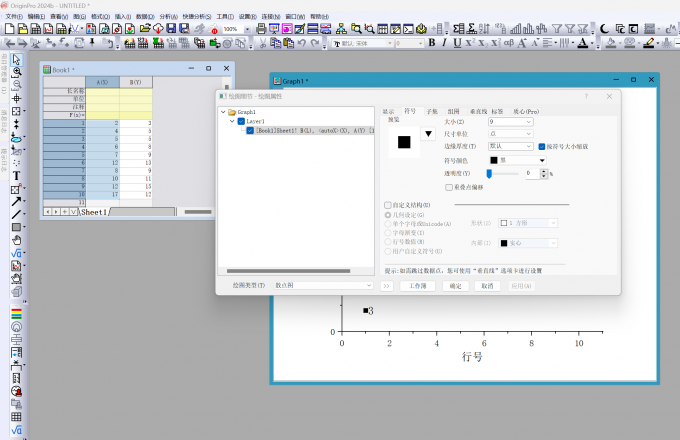The height and width of the screenshot is (440, 680).
Task: Select the 行号数值 radio button
Action: (x=388, y=242)
